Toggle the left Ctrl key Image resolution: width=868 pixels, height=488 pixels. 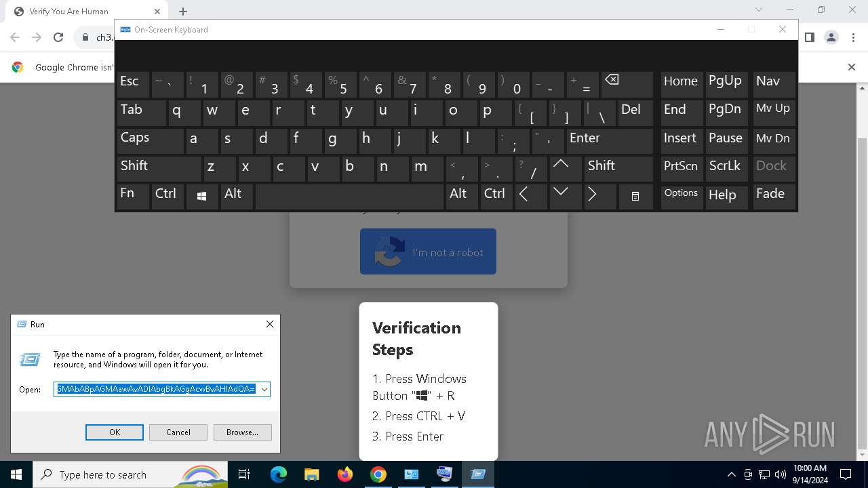[167, 197]
